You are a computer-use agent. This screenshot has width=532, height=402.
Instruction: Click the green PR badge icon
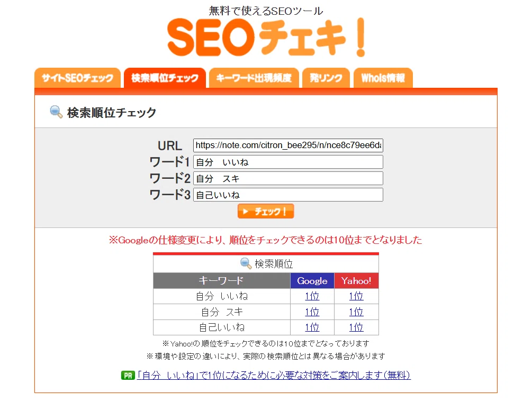pyautogui.click(x=128, y=375)
